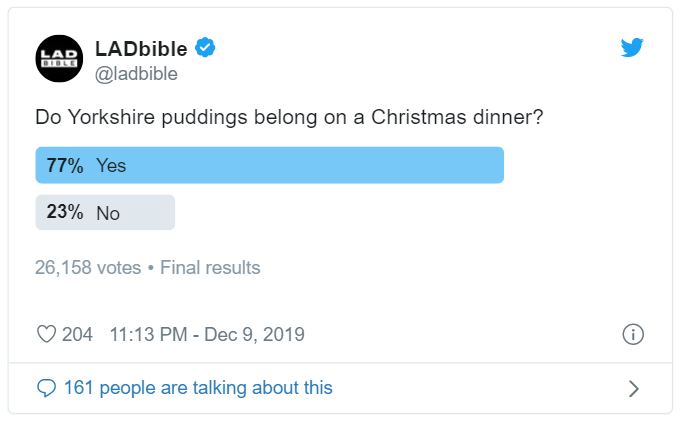The image size is (682, 422).
Task: Click the "26,158 votes" text
Action: [x=88, y=268]
